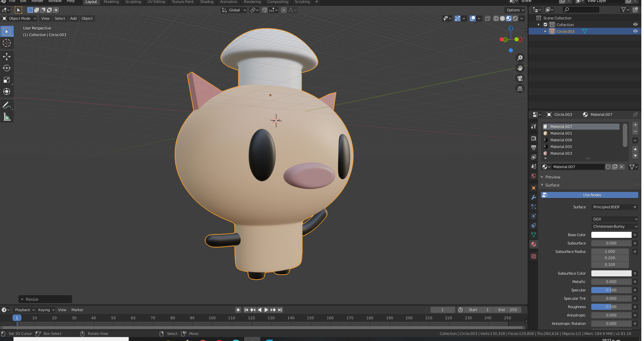Open the Base Color swatch picker
The image size is (644, 341).
point(610,235)
